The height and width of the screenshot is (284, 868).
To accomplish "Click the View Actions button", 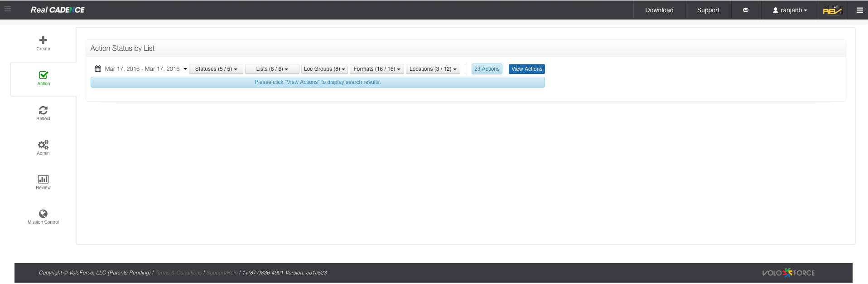I will (526, 69).
